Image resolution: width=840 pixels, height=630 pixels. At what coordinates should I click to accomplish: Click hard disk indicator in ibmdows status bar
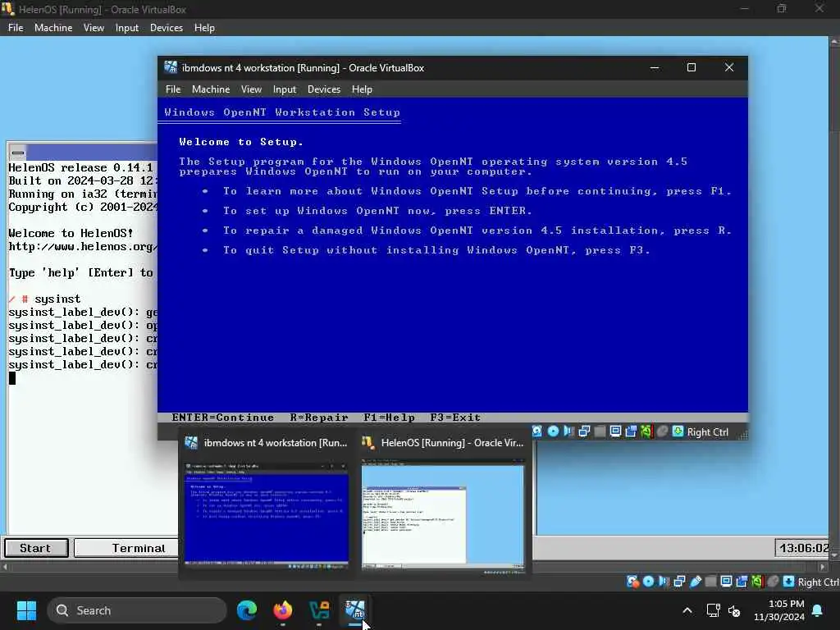coord(536,431)
